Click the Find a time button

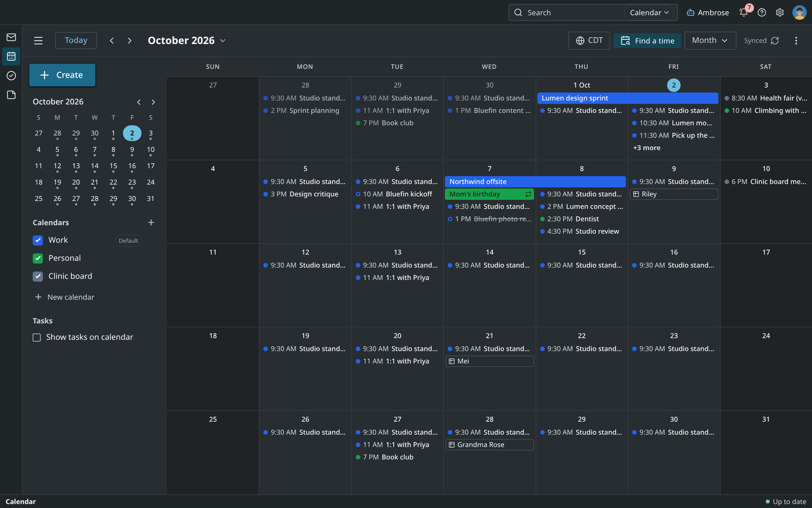647,41
